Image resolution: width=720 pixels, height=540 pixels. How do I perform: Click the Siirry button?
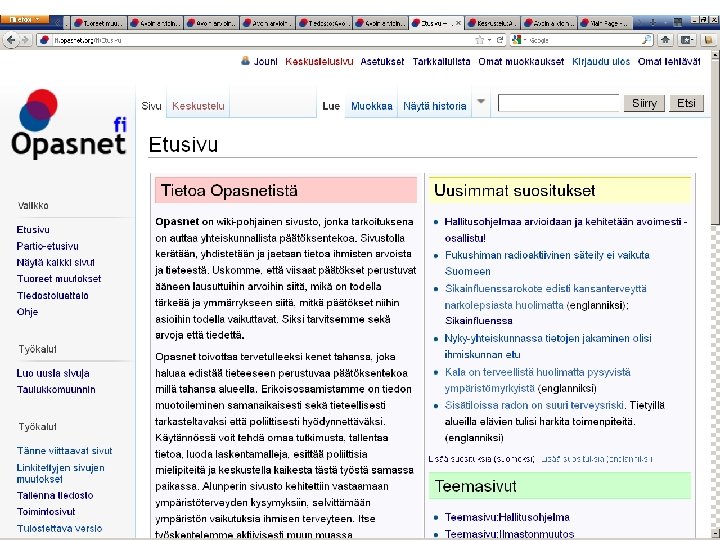644,103
